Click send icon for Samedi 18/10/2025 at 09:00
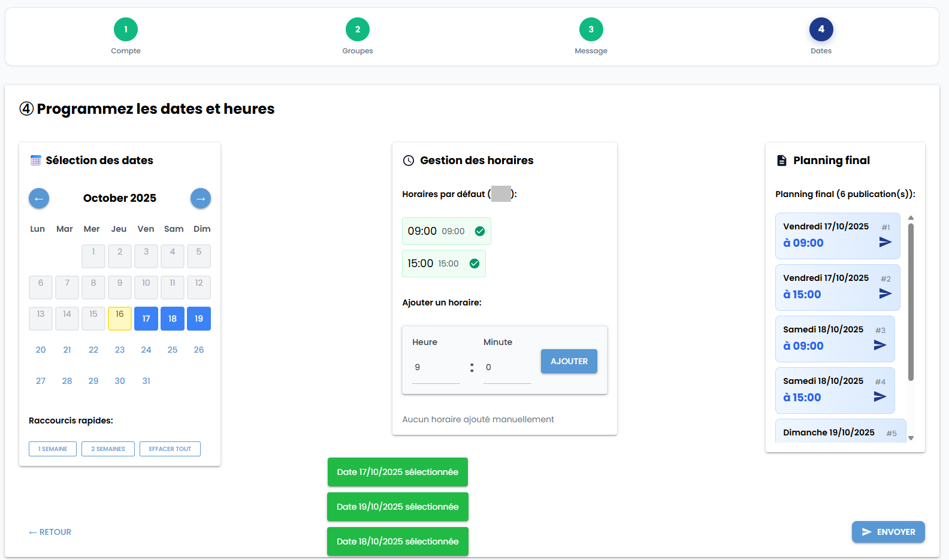The width and height of the screenshot is (949, 560). click(880, 345)
